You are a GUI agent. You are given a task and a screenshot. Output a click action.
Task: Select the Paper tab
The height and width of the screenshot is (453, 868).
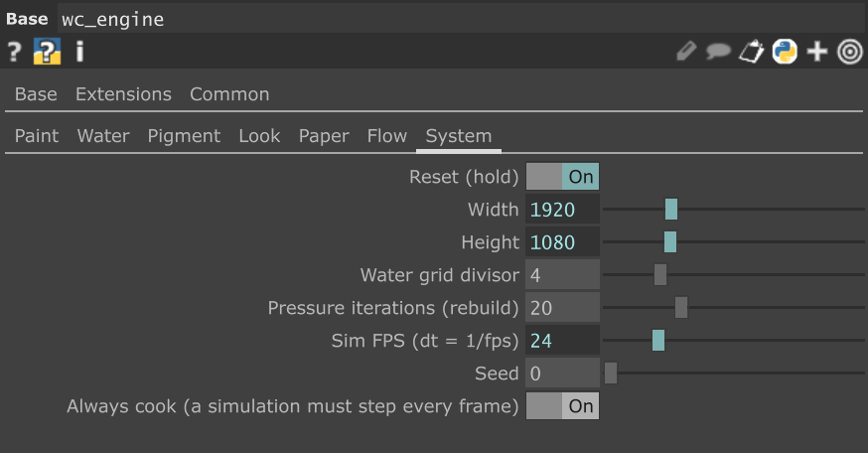pos(324,136)
